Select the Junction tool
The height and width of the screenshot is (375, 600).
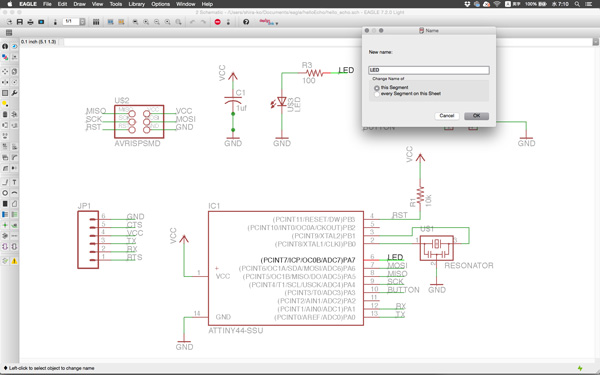[x=5, y=225]
